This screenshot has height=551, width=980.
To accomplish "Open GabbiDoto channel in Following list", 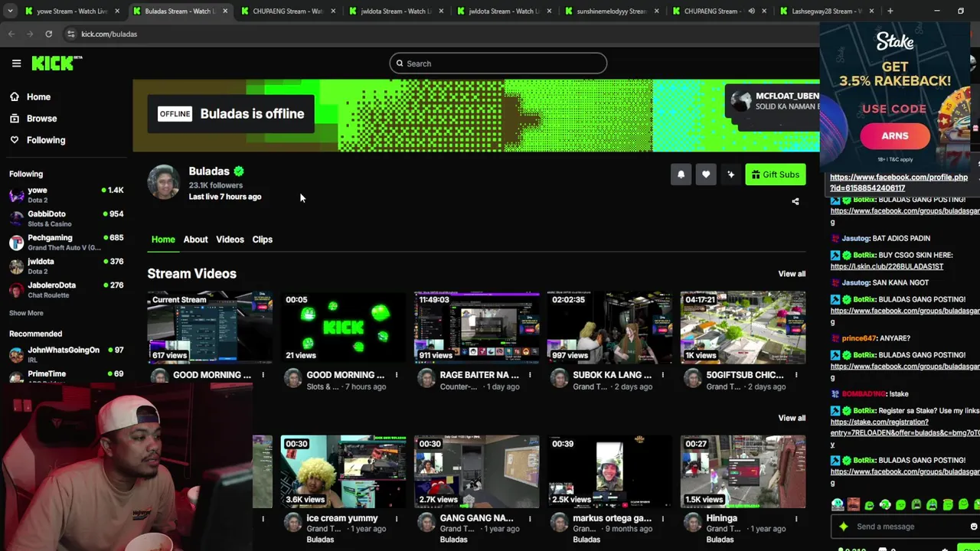I will tap(66, 219).
